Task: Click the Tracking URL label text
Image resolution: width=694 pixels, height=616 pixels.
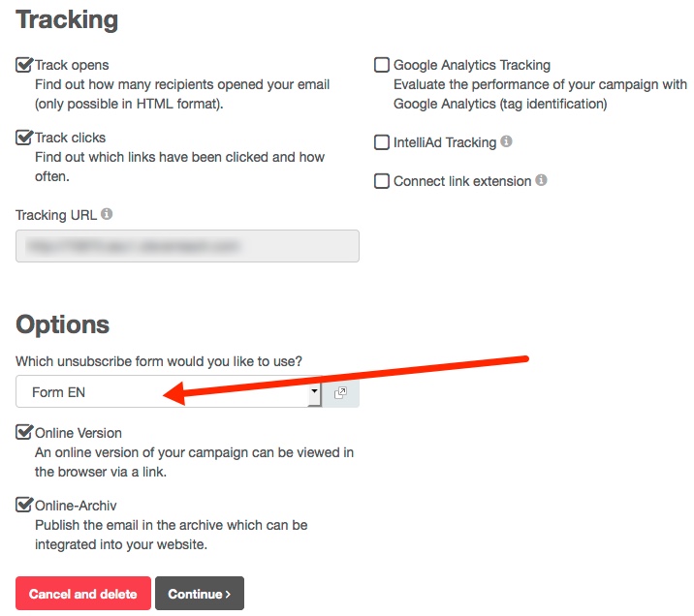Action: (56, 215)
